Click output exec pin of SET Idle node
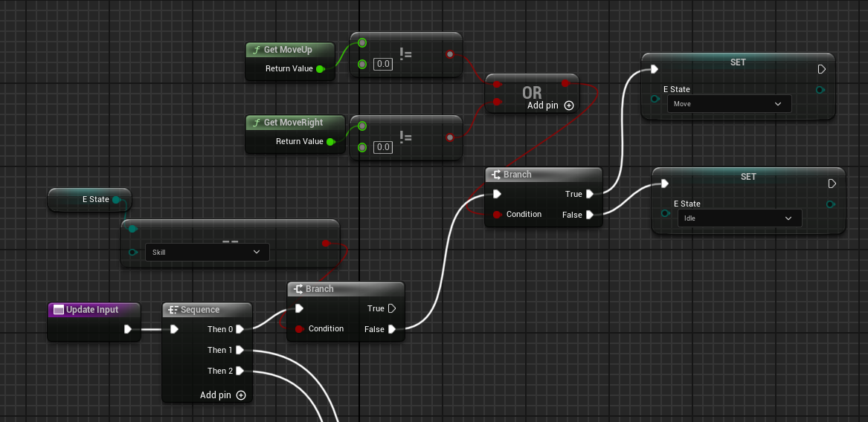868x422 pixels. 832,184
